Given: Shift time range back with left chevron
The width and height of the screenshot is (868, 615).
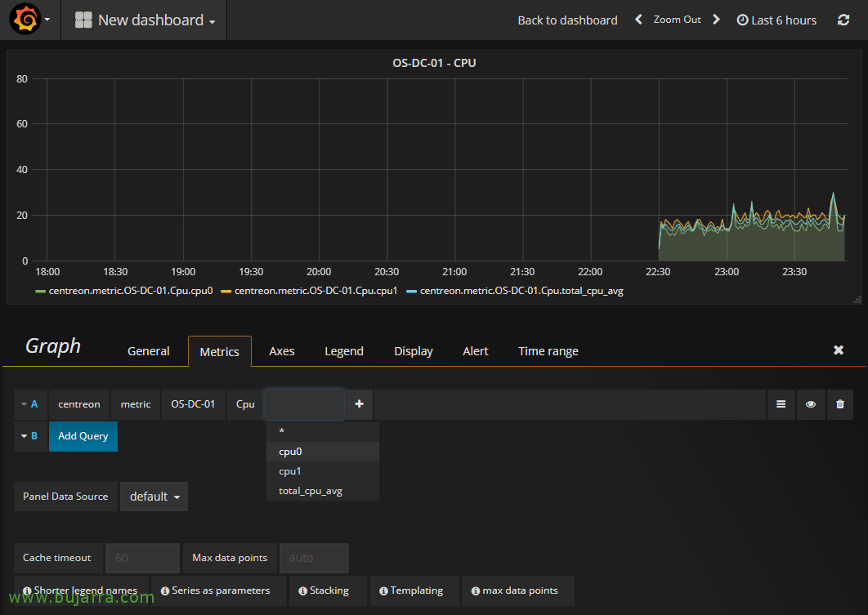Looking at the screenshot, I should (x=638, y=20).
